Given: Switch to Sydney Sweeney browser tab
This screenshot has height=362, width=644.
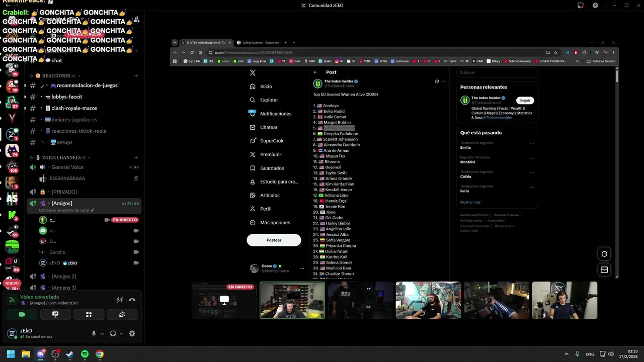Looking at the screenshot, I should tap(260, 43).
